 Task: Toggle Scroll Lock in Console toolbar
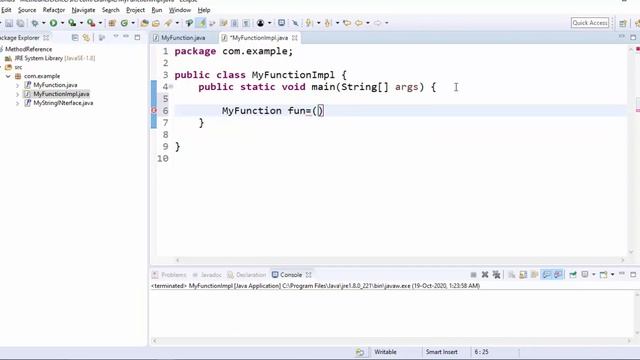click(x=523, y=275)
